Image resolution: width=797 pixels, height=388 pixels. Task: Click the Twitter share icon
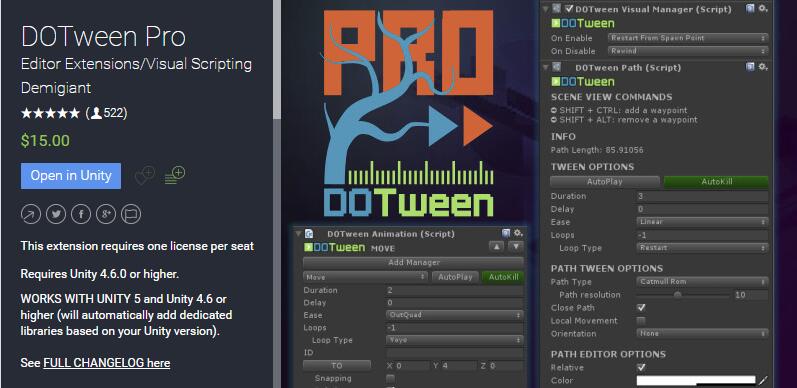[56, 214]
